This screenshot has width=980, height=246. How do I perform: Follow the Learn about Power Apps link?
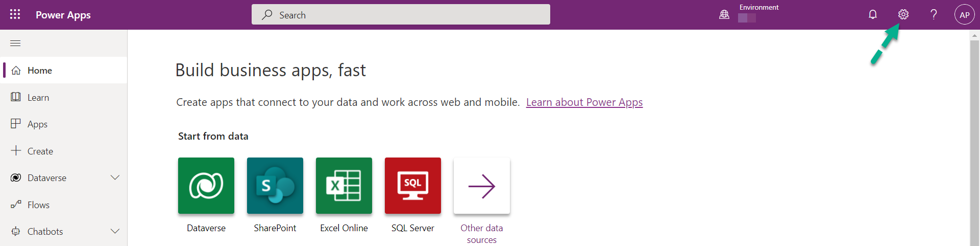584,102
